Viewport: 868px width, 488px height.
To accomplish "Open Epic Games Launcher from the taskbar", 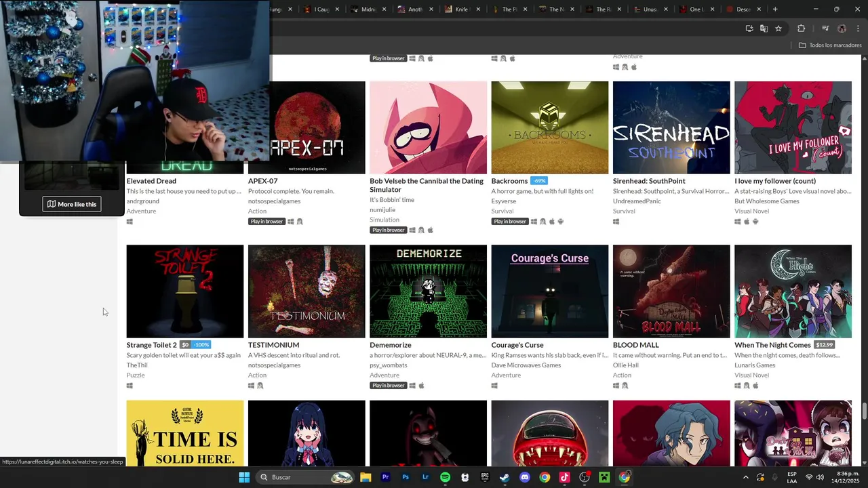I will (485, 477).
